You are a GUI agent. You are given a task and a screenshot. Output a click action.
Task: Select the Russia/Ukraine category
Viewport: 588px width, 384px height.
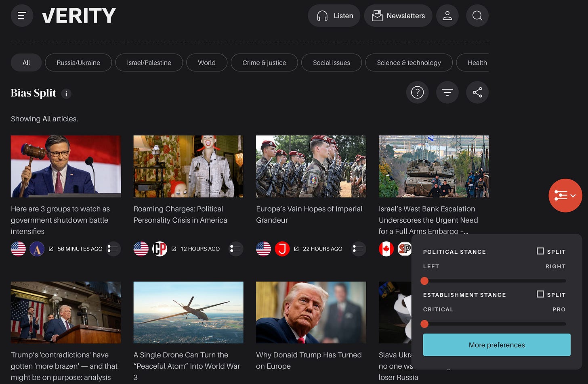click(x=78, y=63)
